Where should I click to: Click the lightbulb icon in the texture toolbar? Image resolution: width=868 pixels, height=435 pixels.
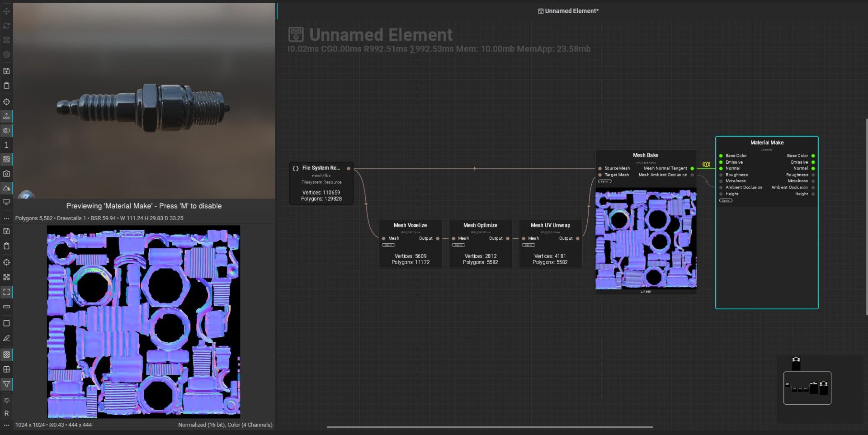click(x=6, y=401)
